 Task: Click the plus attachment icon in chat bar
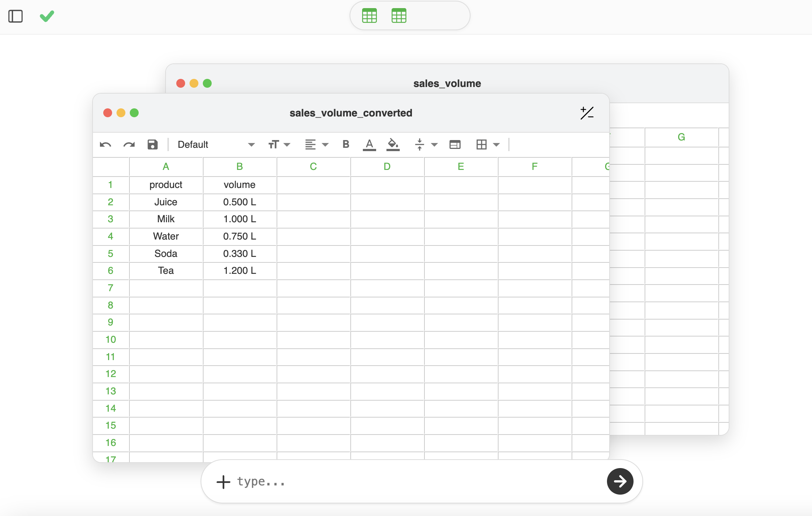pyautogui.click(x=223, y=482)
